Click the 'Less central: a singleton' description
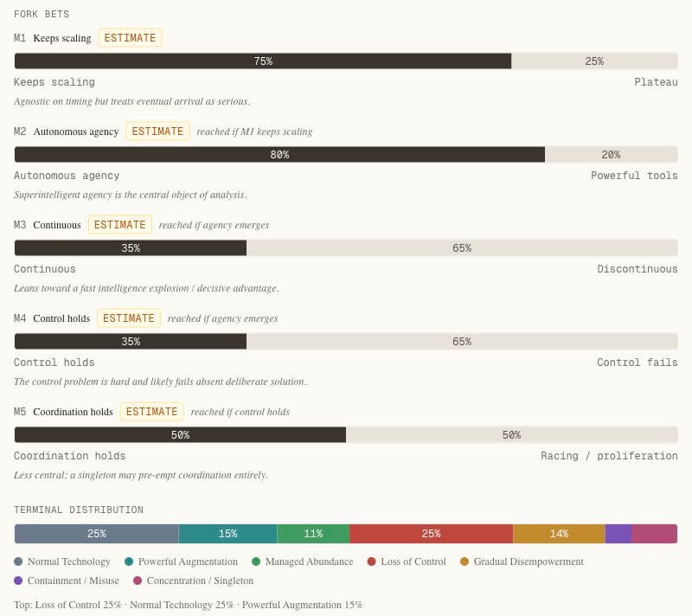 141,475
